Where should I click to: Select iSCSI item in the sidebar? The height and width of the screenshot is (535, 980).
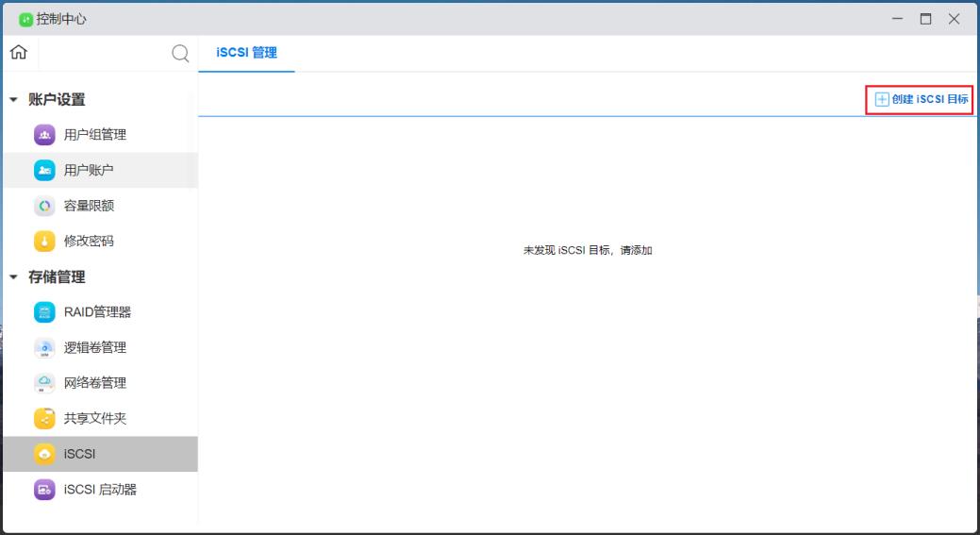[x=80, y=454]
